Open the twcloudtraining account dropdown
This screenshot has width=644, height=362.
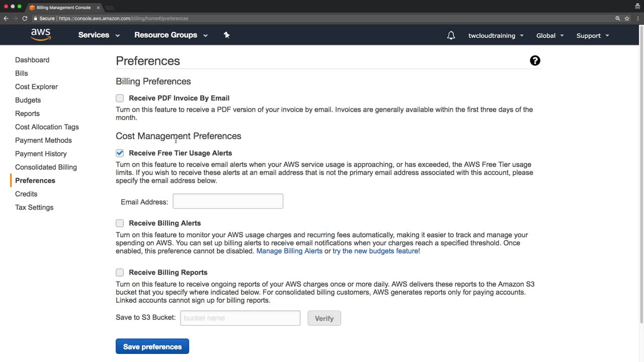coord(496,36)
